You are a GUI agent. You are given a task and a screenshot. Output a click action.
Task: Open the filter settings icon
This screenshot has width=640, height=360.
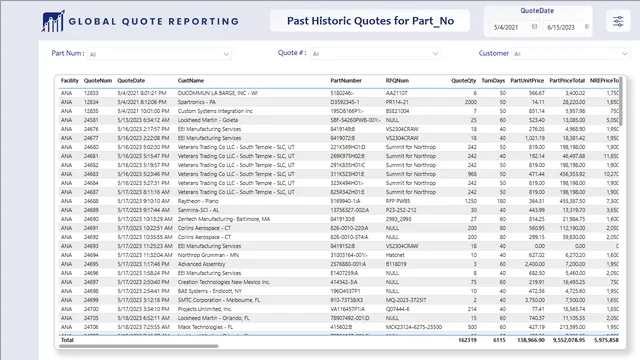[618, 21]
